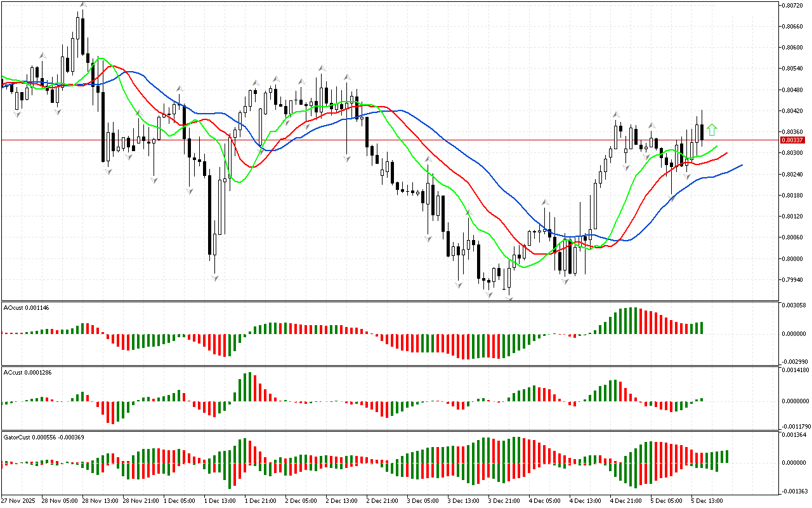Click the rightmost end of the blue Alligator line
Image resolution: width=812 pixels, height=508 pixels.
(x=741, y=165)
